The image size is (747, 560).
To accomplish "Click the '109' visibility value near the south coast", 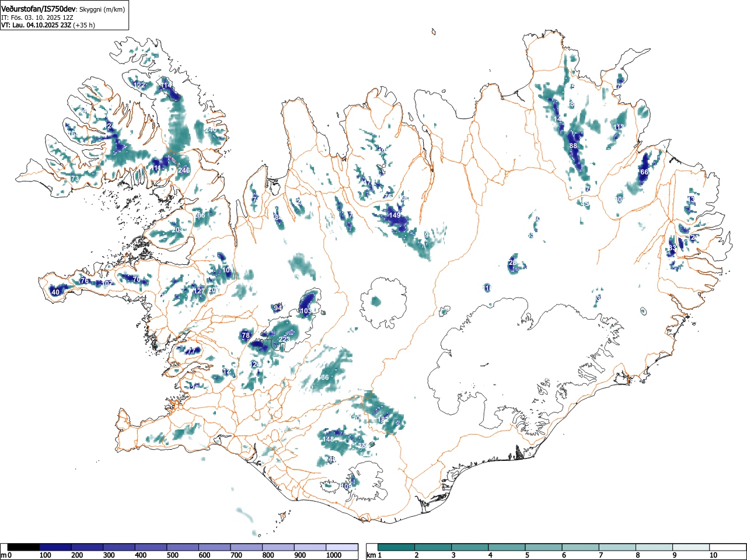I will pos(347,487).
